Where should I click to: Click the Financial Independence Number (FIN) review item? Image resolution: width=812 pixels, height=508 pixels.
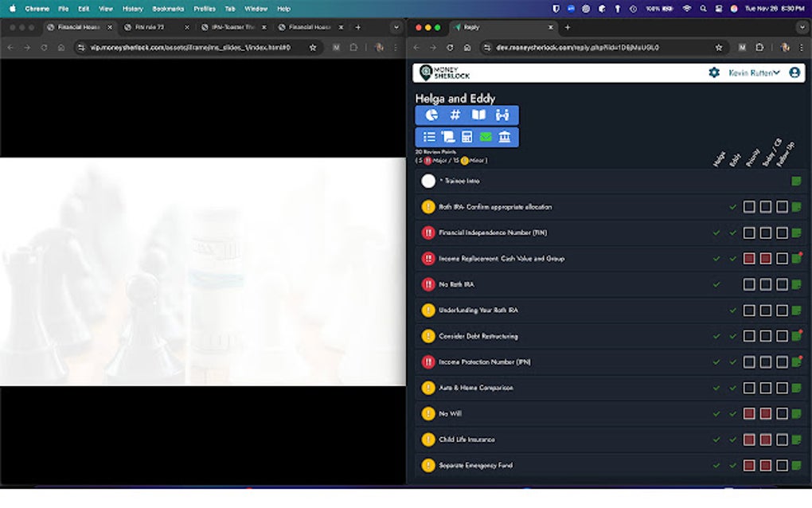pos(490,233)
